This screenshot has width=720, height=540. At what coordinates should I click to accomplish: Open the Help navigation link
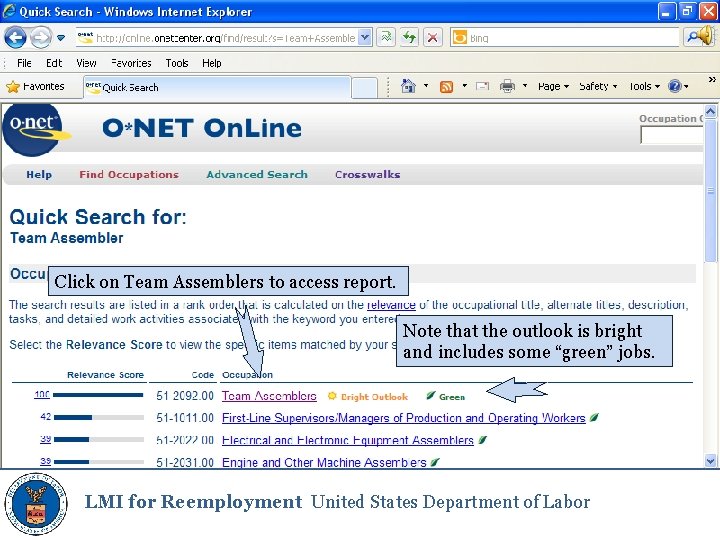(x=39, y=174)
